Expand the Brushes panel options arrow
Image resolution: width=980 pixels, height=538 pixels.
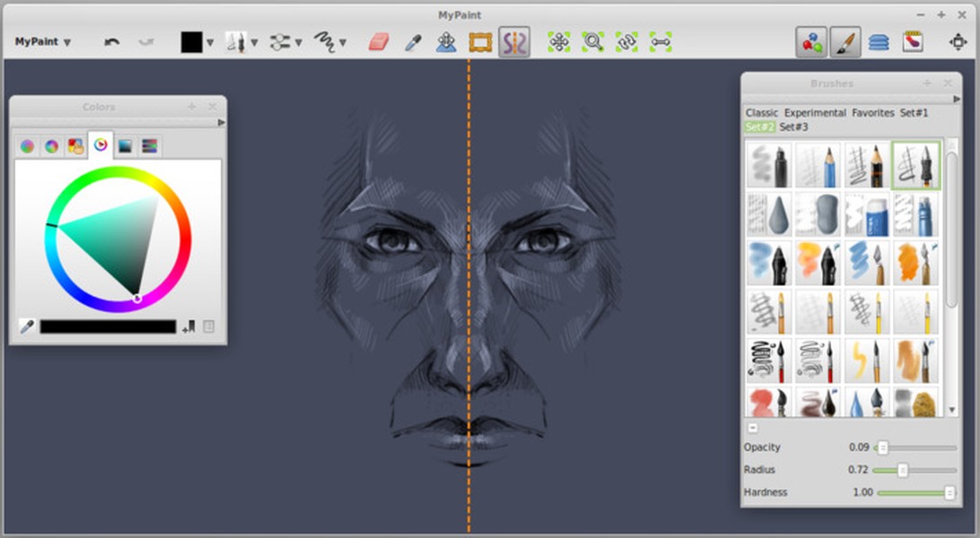(956, 99)
